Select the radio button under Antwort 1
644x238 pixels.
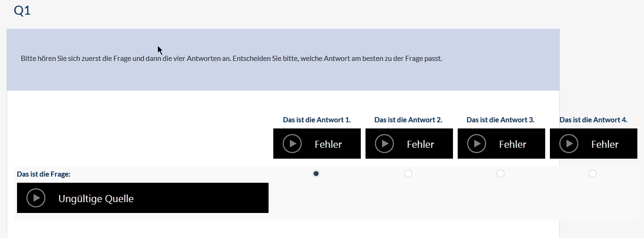316,174
